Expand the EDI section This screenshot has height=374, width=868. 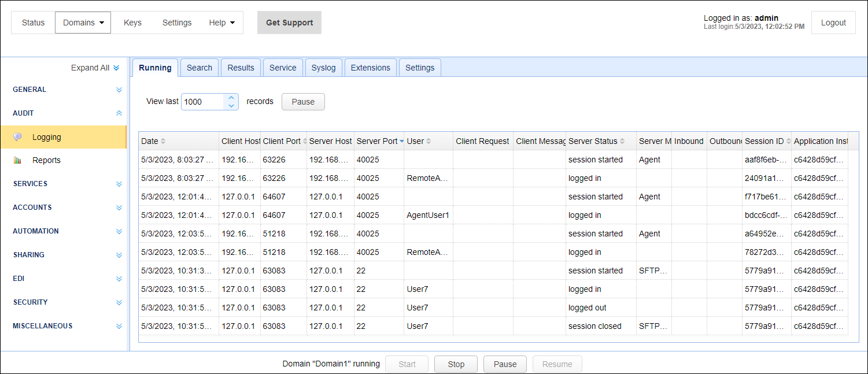pyautogui.click(x=119, y=279)
